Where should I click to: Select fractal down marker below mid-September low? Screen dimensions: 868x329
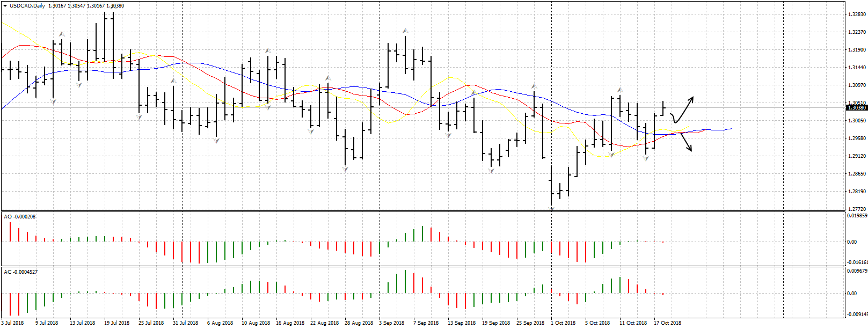(491, 170)
